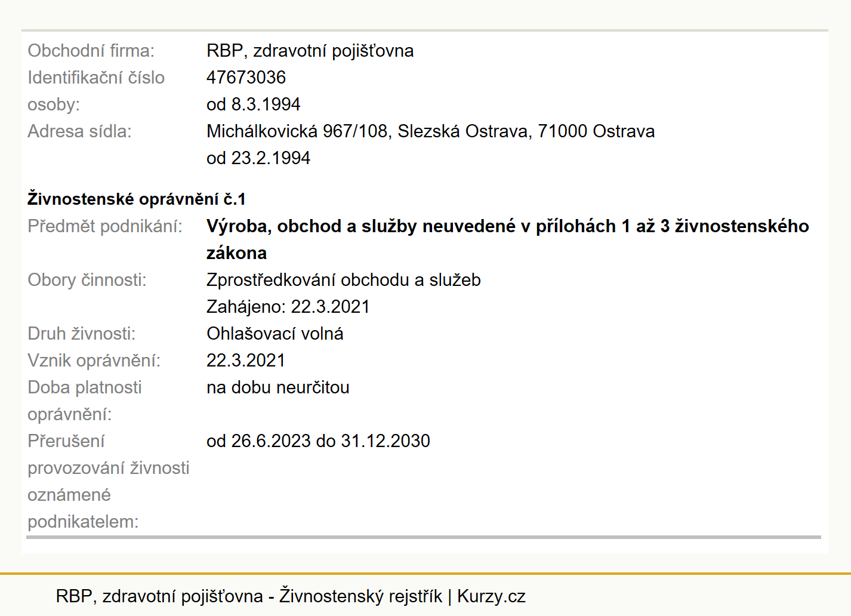The width and height of the screenshot is (851, 616).
Task: Click 'Zahájeno: 22.3.2021' line
Action: click(288, 307)
